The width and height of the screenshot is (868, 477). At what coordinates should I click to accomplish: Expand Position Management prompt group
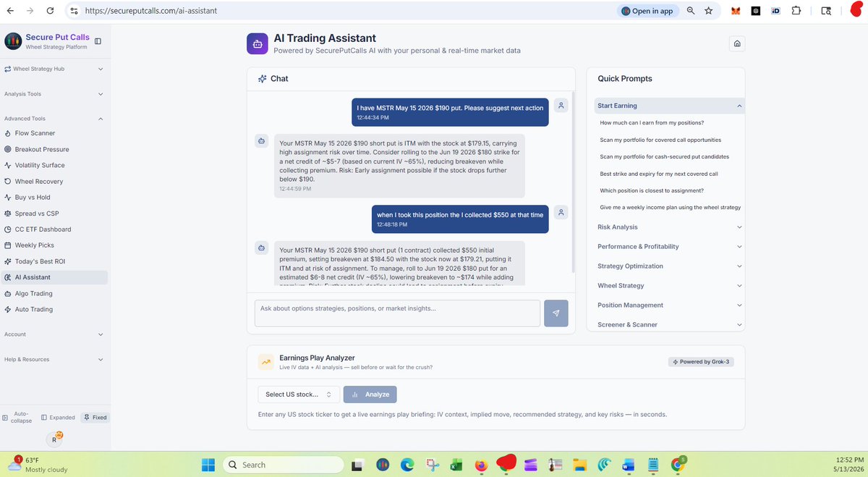click(669, 305)
